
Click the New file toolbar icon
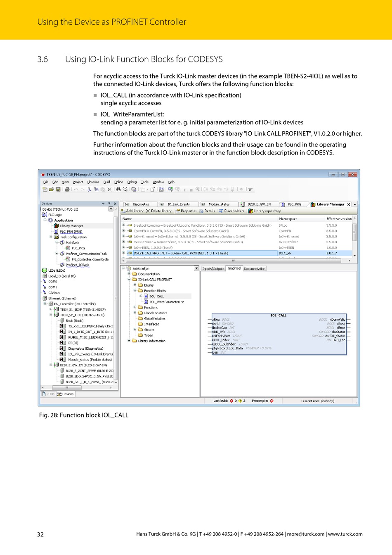point(45,190)
